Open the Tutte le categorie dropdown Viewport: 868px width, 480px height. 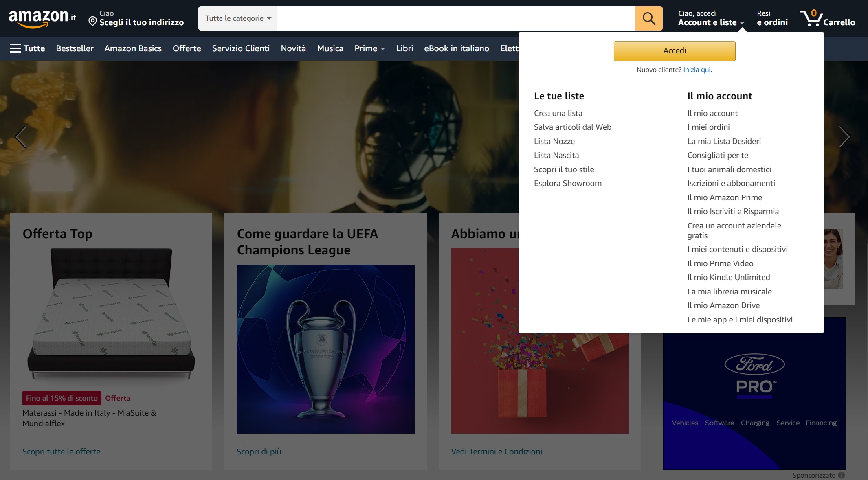(x=237, y=18)
